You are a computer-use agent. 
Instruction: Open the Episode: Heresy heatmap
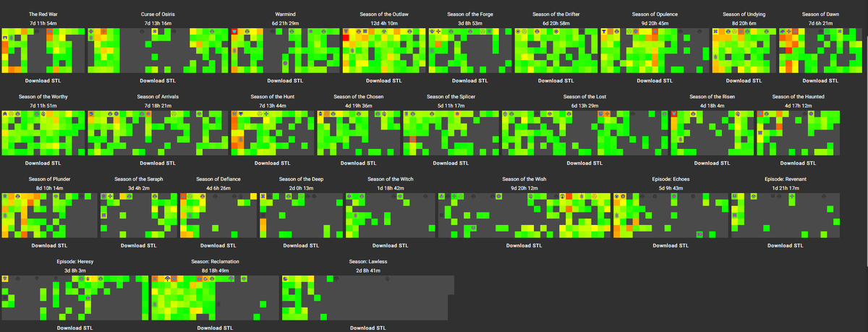(x=75, y=298)
